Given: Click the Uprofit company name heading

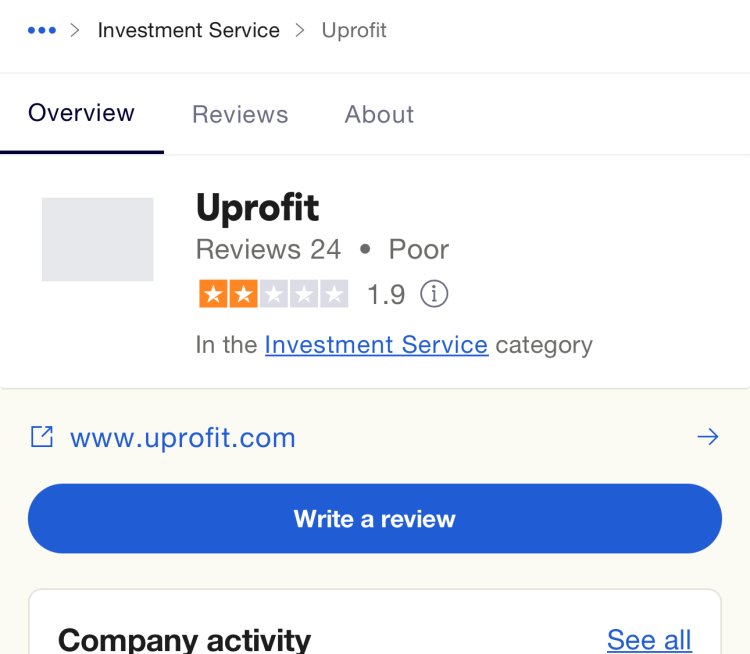Looking at the screenshot, I should 257,208.
